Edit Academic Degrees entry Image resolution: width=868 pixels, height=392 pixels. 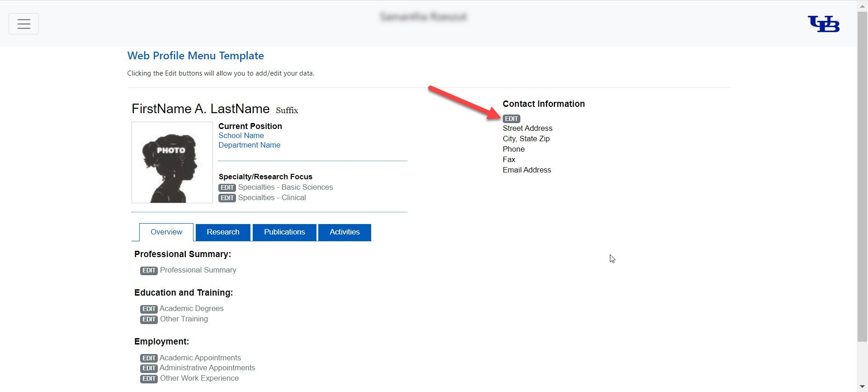[149, 309]
